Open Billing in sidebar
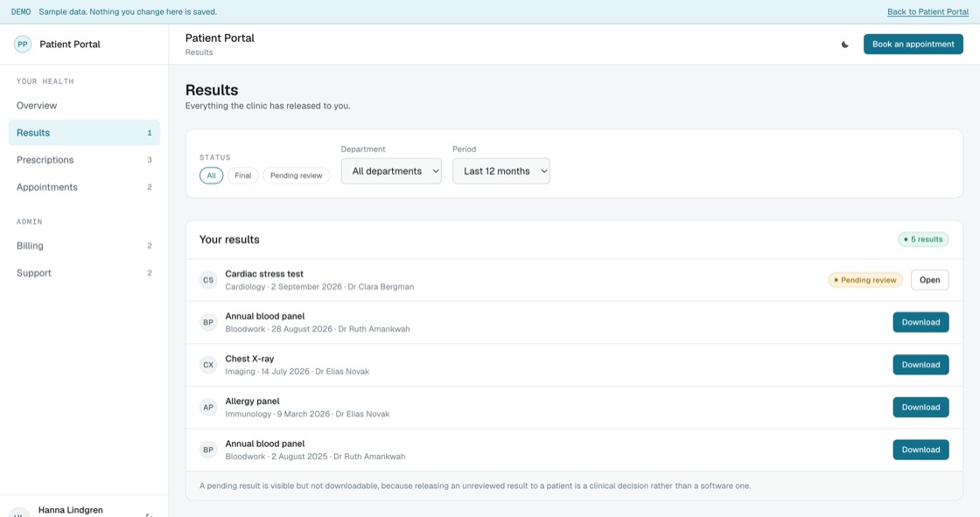Viewport: 980px width, 517px height. [x=84, y=246]
